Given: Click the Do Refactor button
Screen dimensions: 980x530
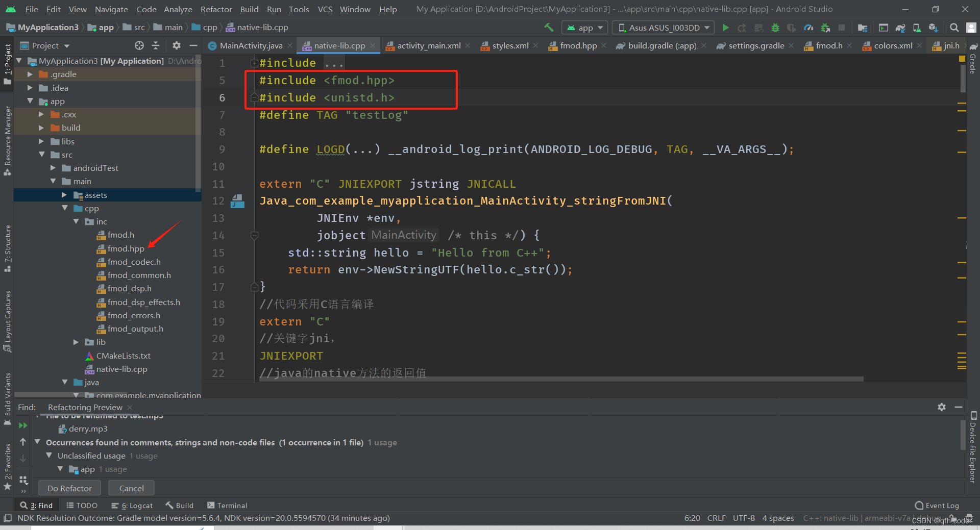Looking at the screenshot, I should pos(69,488).
